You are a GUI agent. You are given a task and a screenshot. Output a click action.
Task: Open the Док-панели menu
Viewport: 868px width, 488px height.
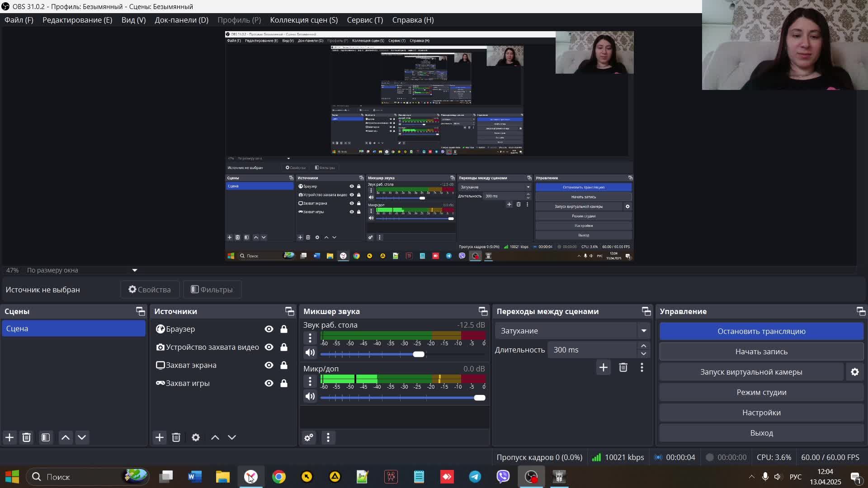pos(181,20)
